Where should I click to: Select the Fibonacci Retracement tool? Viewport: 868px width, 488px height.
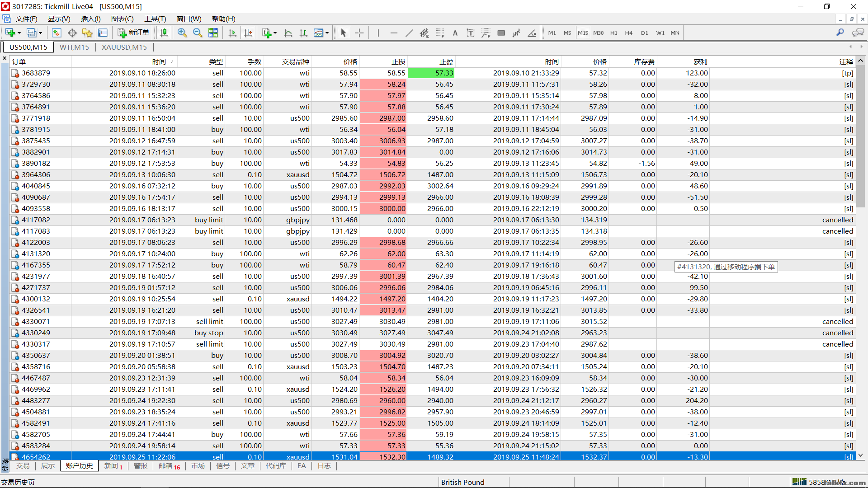pyautogui.click(x=440, y=33)
